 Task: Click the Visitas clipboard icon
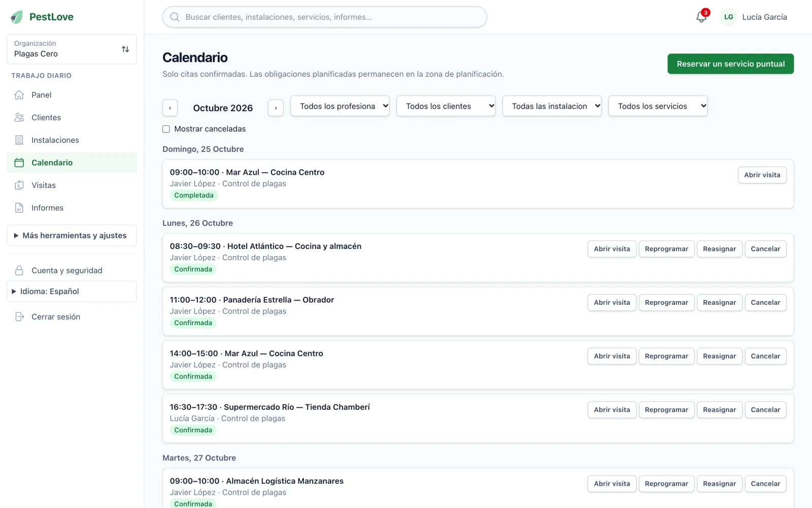(x=19, y=185)
